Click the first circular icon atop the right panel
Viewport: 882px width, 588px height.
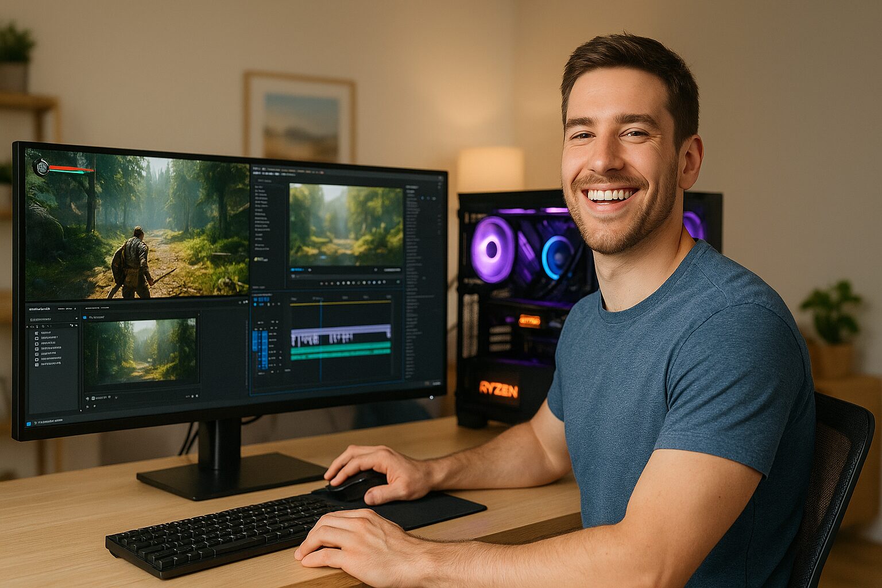click(x=423, y=198)
